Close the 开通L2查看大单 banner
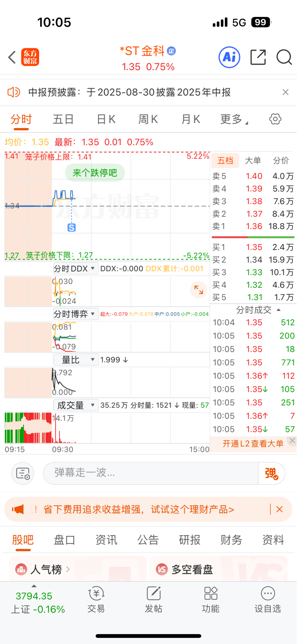The image size is (297, 644). click(292, 441)
